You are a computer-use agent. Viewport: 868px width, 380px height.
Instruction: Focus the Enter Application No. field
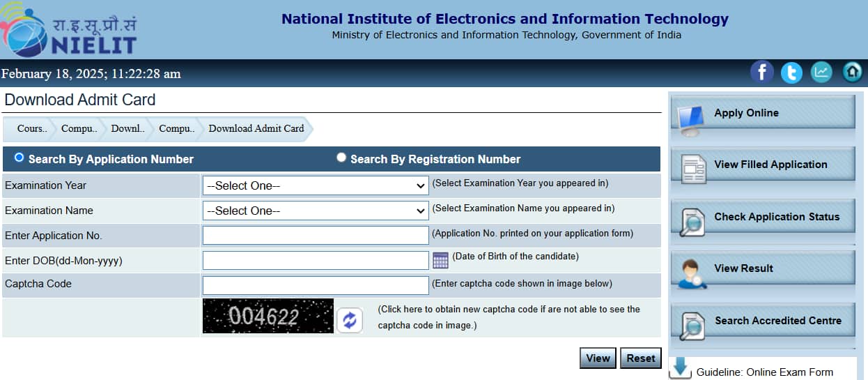(316, 236)
